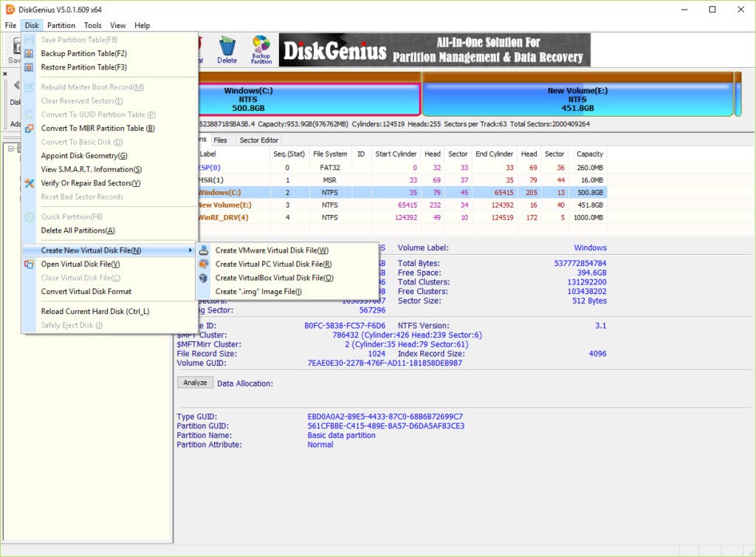Click the Volume GUID value
The height and width of the screenshot is (557, 756).
(385, 363)
